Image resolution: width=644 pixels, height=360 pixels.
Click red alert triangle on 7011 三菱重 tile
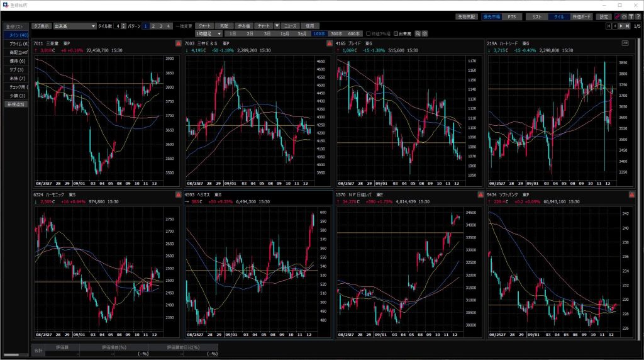pyautogui.click(x=178, y=43)
